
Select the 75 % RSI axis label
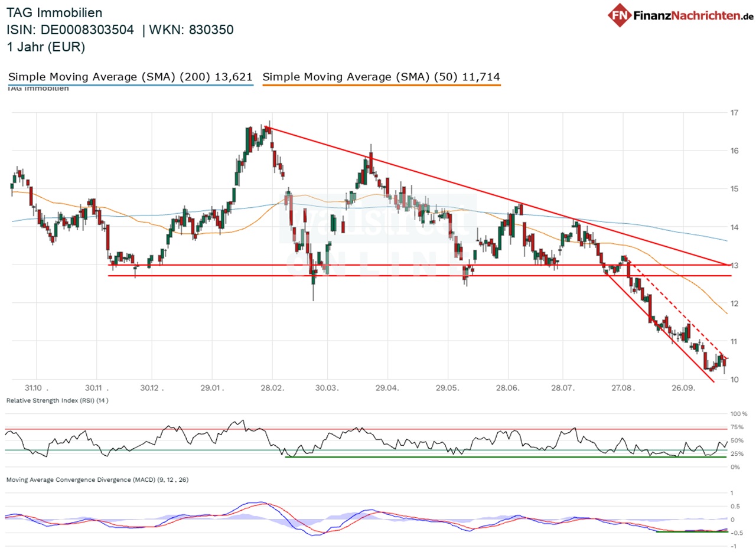click(738, 427)
